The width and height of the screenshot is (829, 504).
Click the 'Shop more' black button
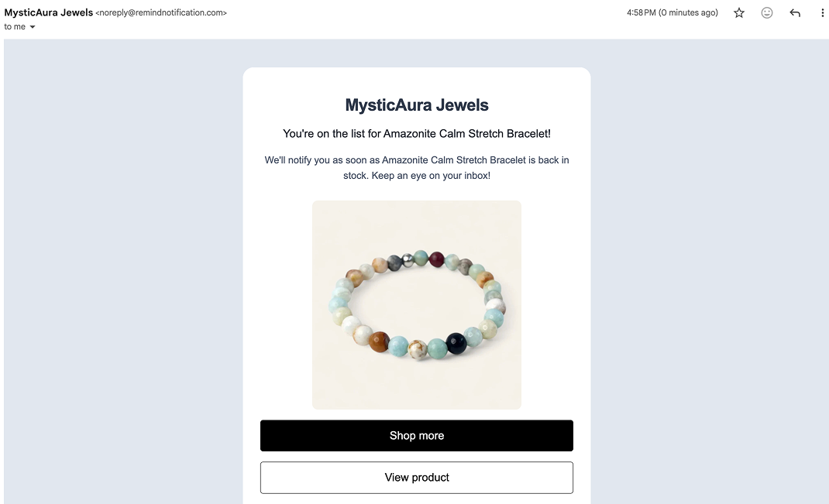click(417, 435)
